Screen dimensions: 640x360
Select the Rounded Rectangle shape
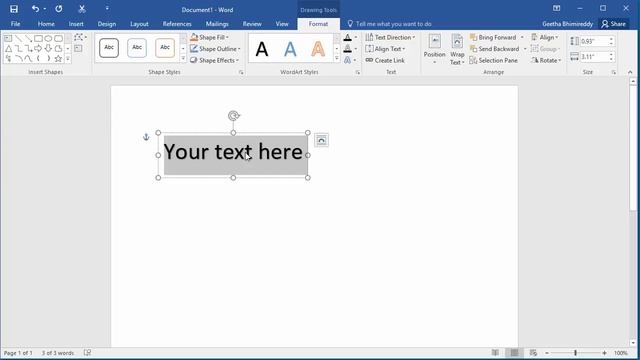[58, 38]
